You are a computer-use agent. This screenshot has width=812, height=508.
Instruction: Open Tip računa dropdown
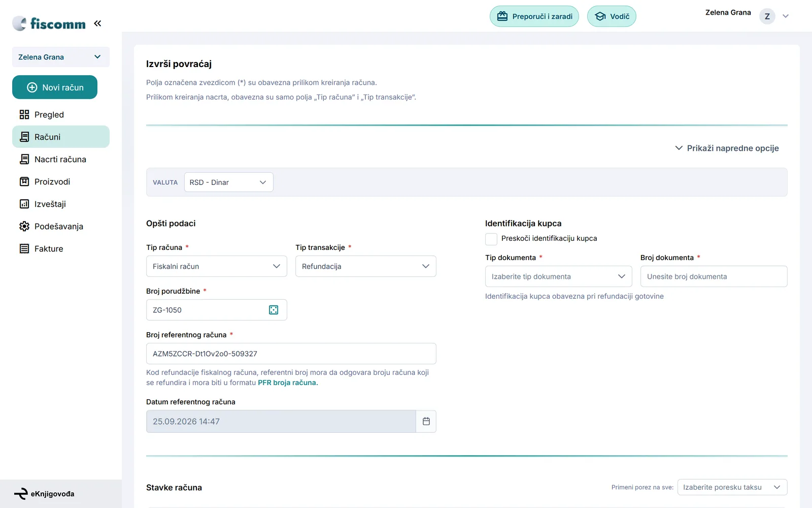(217, 266)
